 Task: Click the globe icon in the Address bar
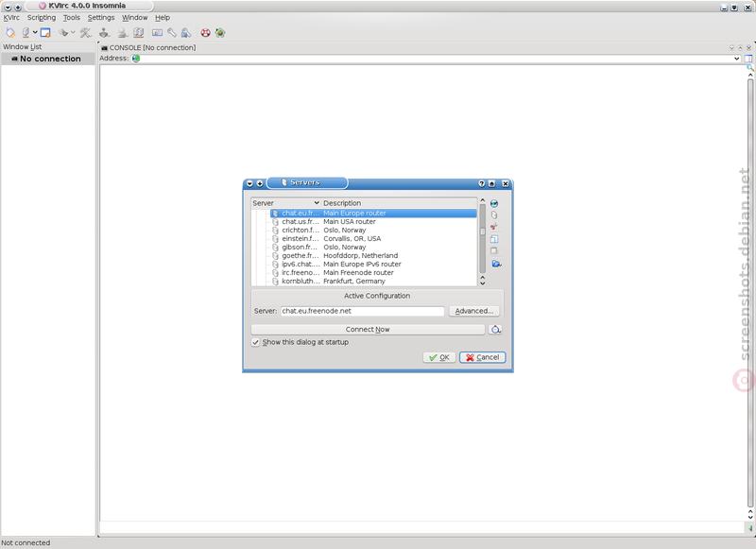pyautogui.click(x=136, y=59)
